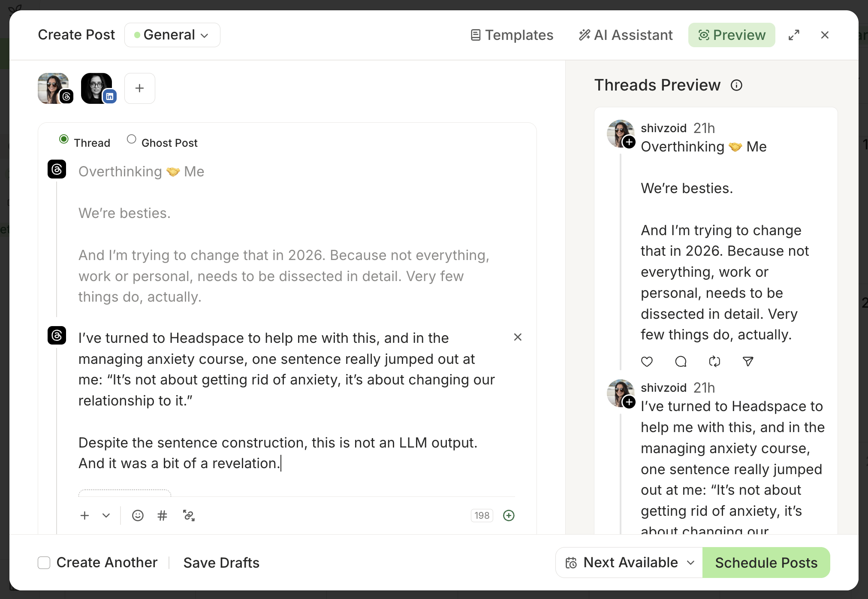The image size is (868, 599).
Task: Click the second shivzoid avatar in preview
Action: [621, 393]
